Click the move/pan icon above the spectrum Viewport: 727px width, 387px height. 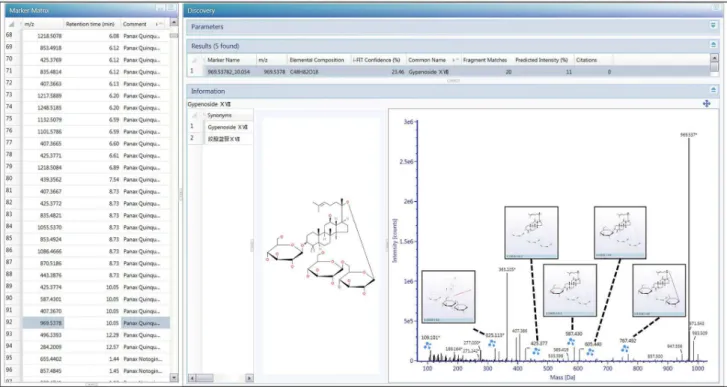click(707, 103)
